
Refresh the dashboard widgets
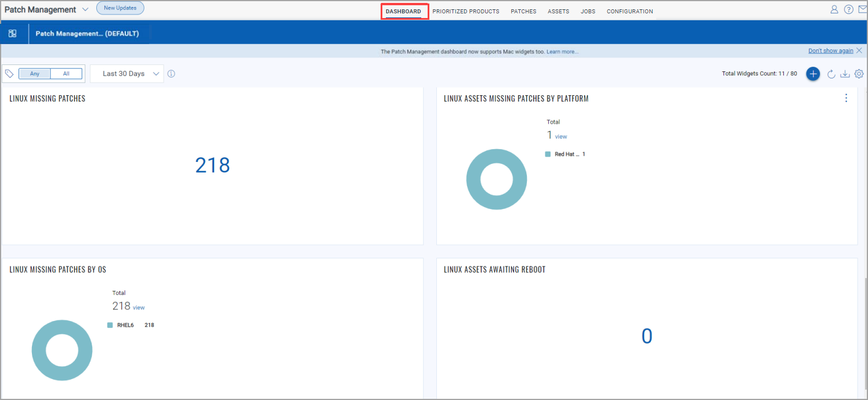[x=831, y=74]
